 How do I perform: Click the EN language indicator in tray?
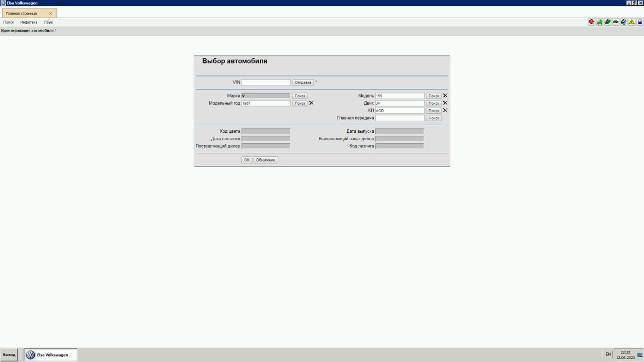[x=608, y=354]
